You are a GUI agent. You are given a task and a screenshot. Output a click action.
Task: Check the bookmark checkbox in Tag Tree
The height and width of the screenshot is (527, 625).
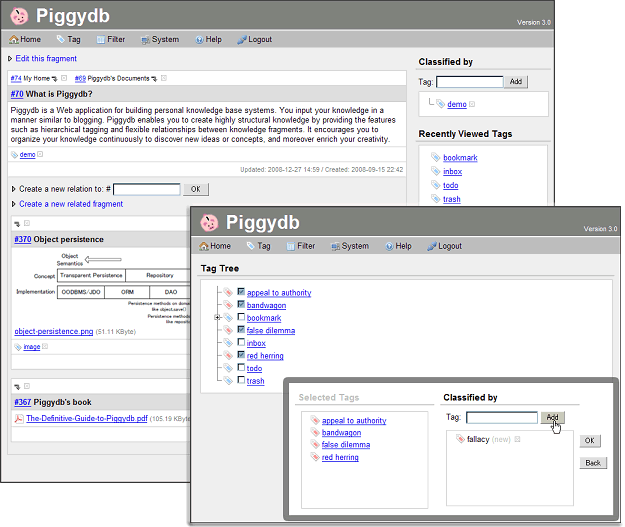241,317
